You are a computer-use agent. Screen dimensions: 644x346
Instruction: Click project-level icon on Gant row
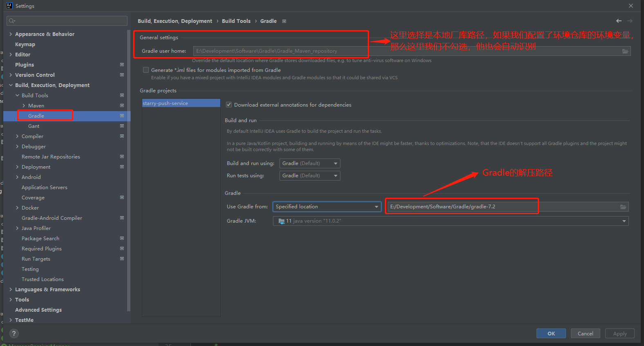pyautogui.click(x=122, y=126)
